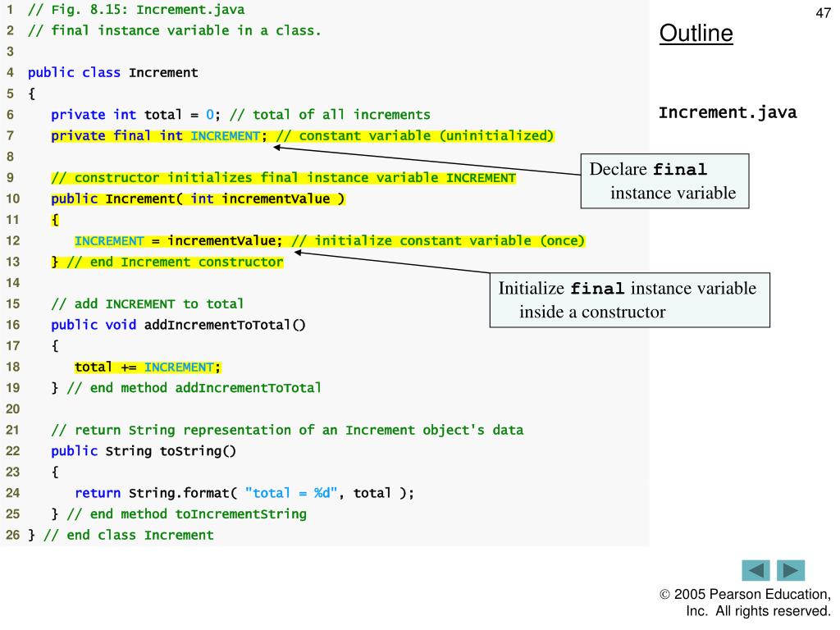Select highlighted 'total += INCREMENT;' statement

pos(148,367)
